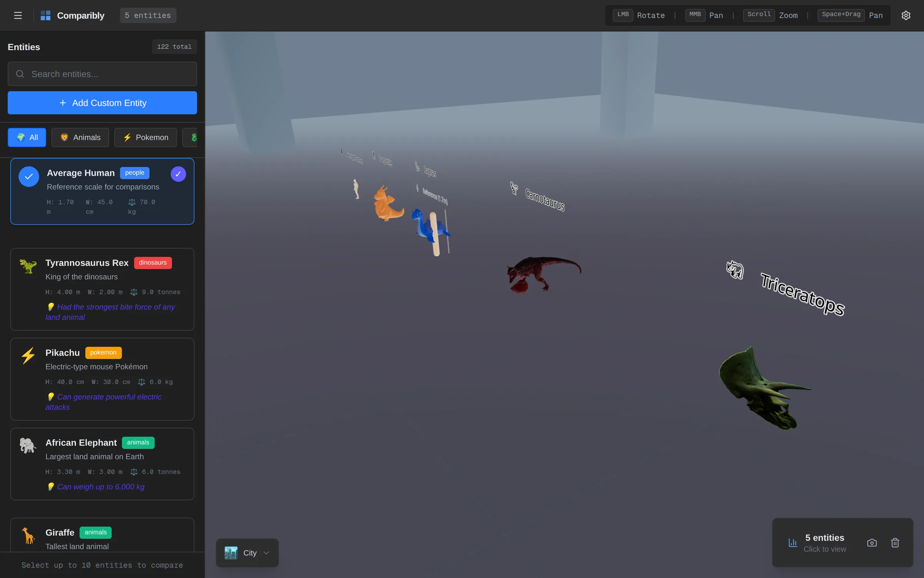Take a screenshot with camera icon

(872, 543)
